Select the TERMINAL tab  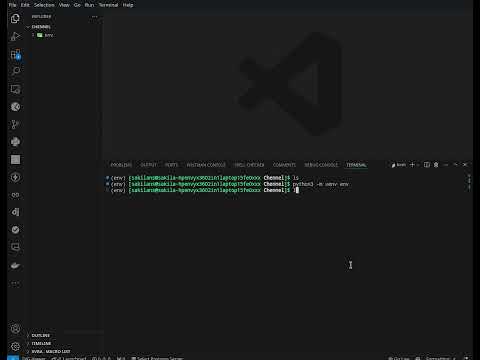click(356, 165)
